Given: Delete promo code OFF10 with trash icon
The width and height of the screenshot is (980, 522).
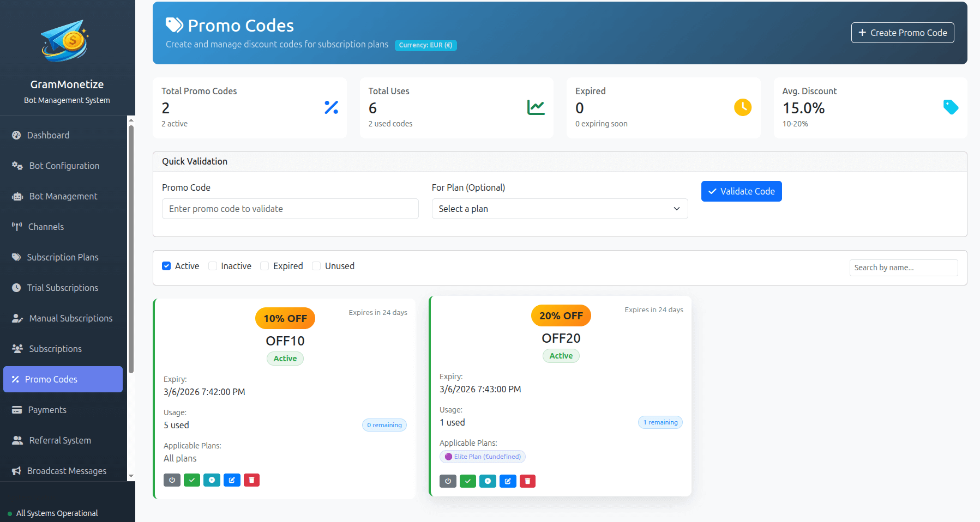Looking at the screenshot, I should (251, 480).
